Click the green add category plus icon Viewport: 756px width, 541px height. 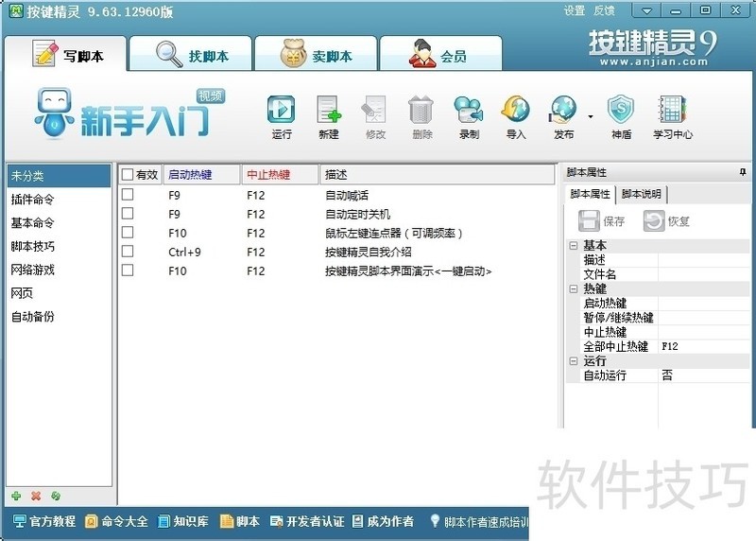click(x=16, y=496)
